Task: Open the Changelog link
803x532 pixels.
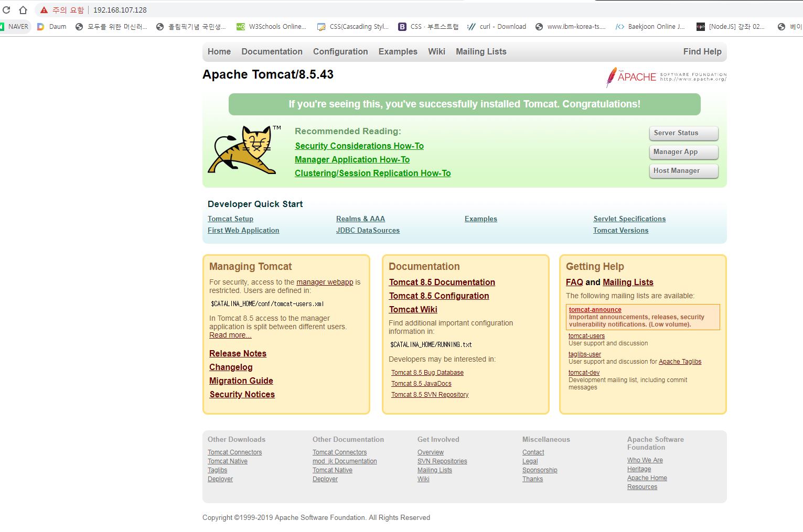Action: [231, 367]
